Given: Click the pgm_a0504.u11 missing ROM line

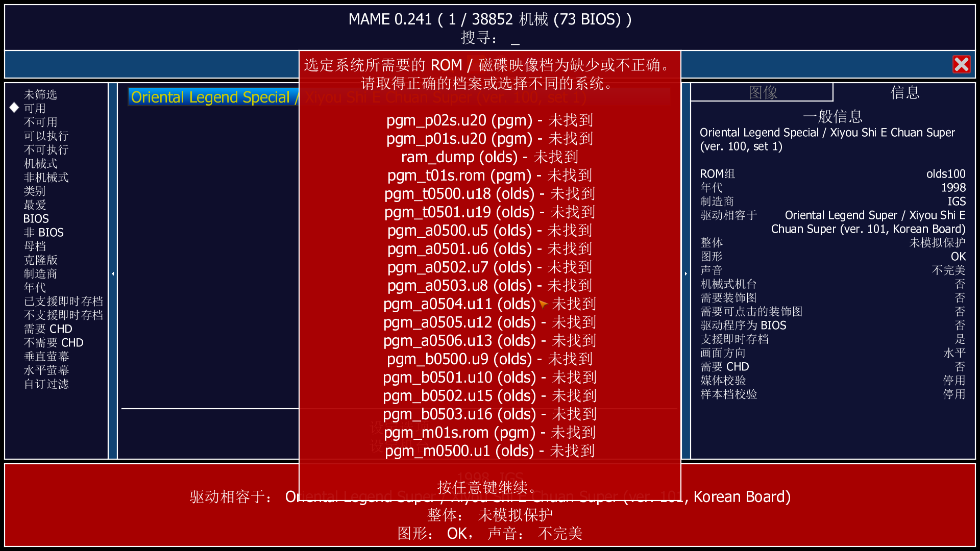Looking at the screenshot, I should point(489,304).
